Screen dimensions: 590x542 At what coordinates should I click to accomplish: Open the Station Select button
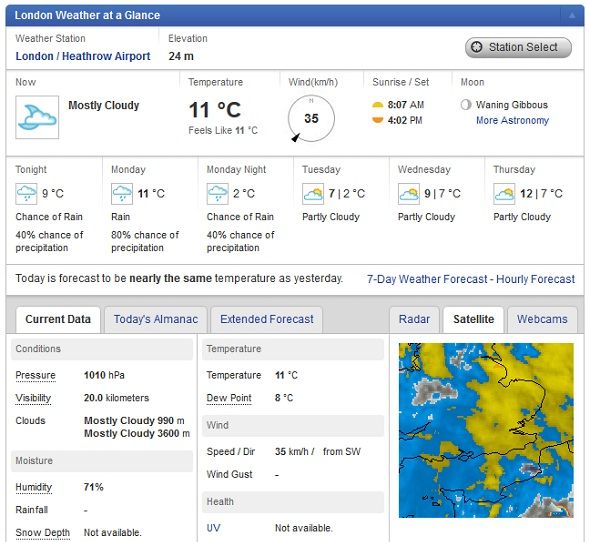click(x=518, y=47)
